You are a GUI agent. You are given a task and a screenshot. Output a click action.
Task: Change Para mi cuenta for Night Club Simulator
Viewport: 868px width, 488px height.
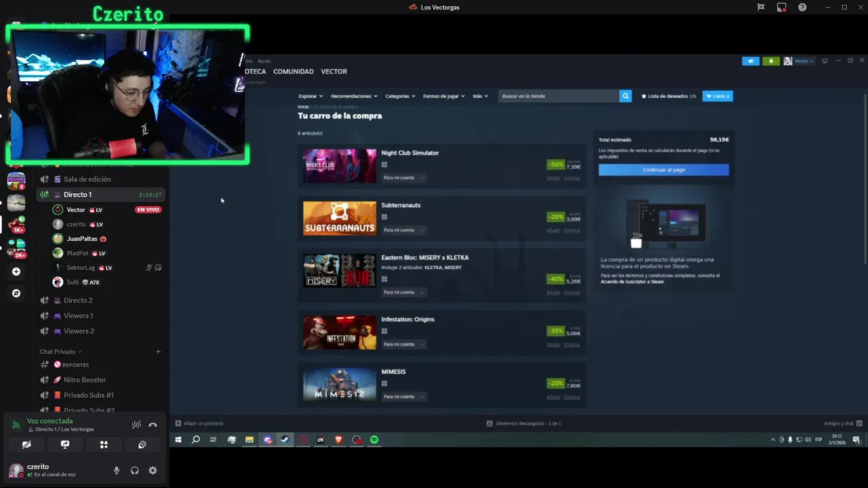coord(403,178)
